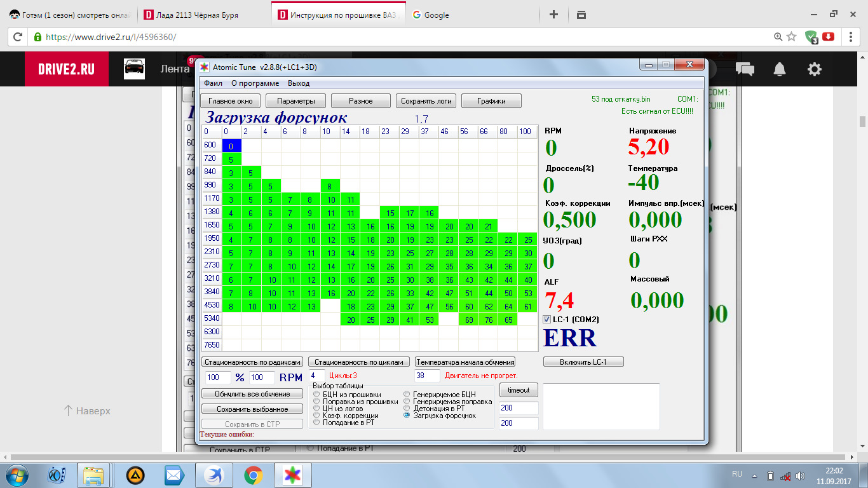Switch to the Готэм browser tab
This screenshot has width=868, height=488.
pos(70,15)
